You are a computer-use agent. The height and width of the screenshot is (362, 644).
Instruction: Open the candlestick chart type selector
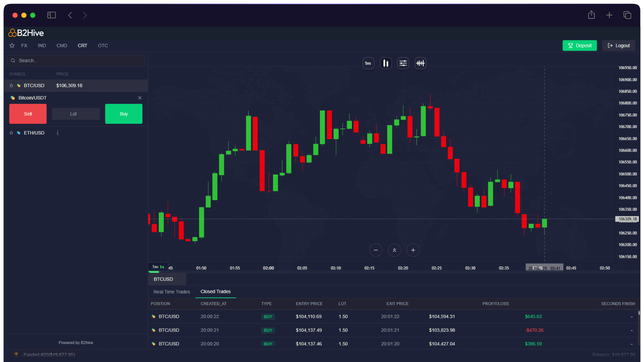tap(386, 63)
